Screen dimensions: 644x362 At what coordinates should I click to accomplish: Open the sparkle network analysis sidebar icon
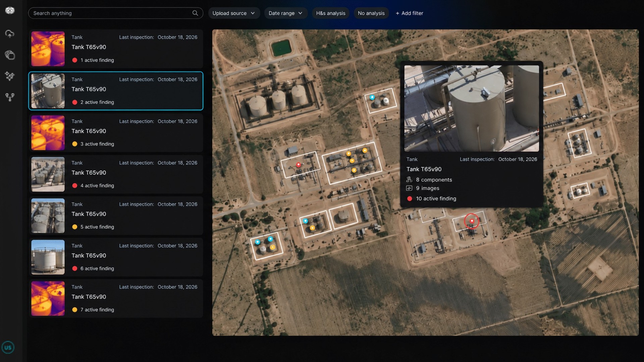point(10,76)
